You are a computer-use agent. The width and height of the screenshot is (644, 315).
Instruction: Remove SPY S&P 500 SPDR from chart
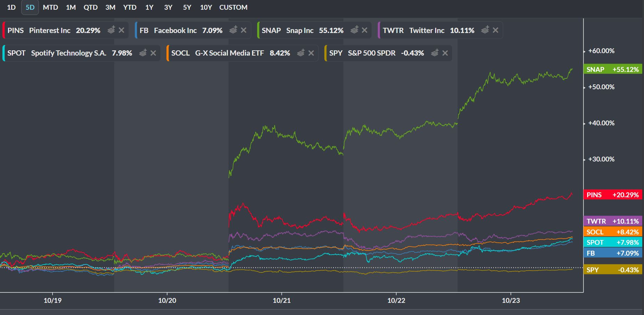pyautogui.click(x=445, y=53)
